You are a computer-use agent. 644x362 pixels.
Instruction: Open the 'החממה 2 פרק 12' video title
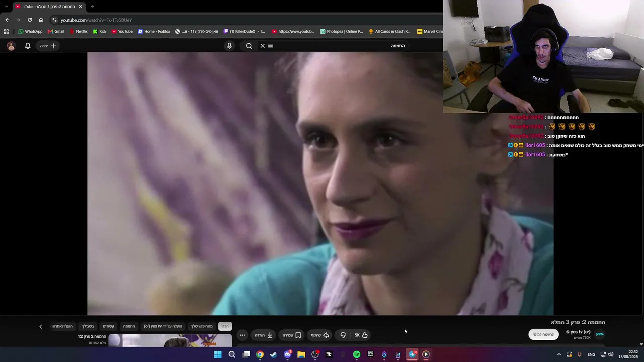92,336
